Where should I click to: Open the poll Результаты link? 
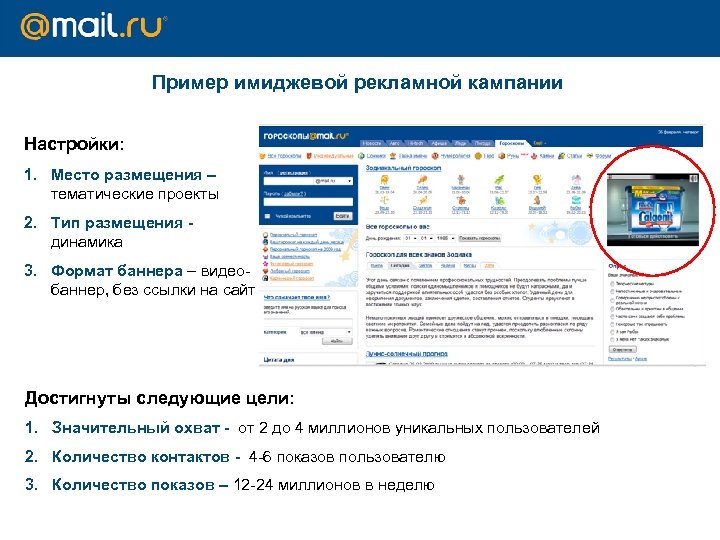620,359
